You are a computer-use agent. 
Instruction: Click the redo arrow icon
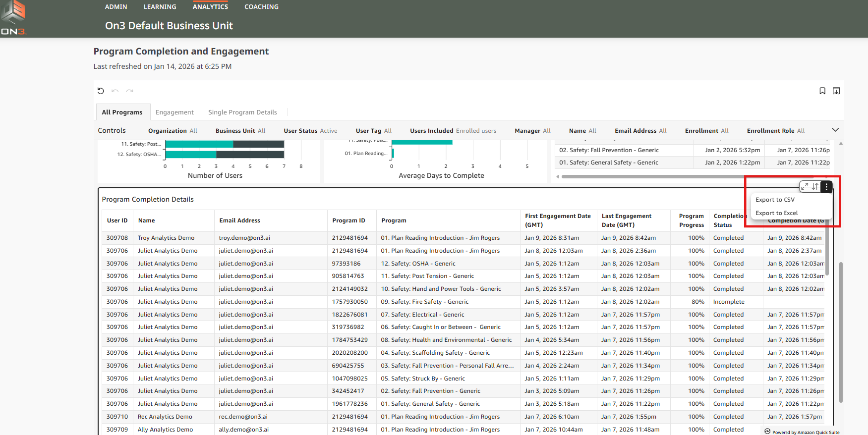[129, 91]
